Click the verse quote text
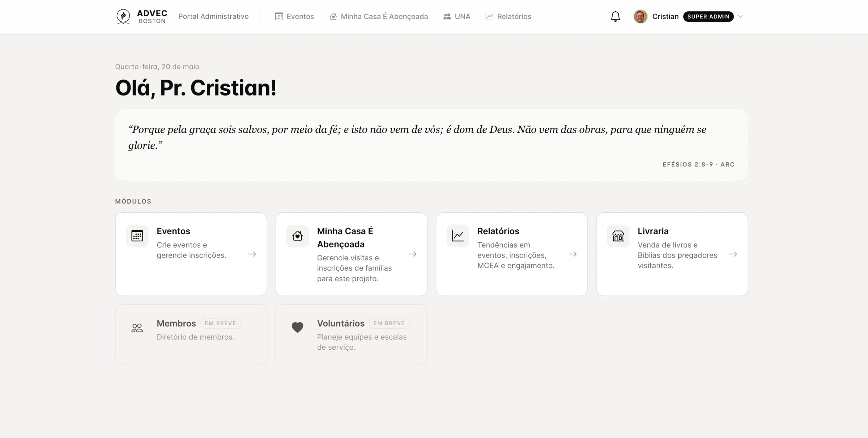The height and width of the screenshot is (438, 868). tap(417, 137)
